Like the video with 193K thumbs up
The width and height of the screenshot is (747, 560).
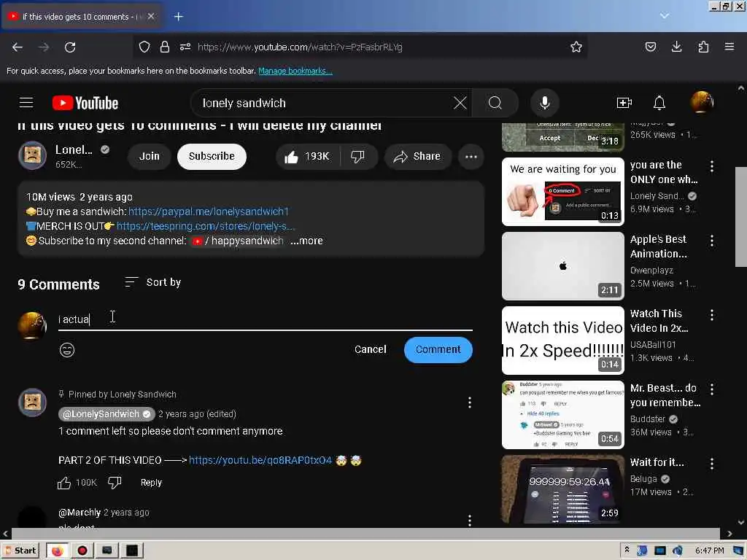[307, 156]
